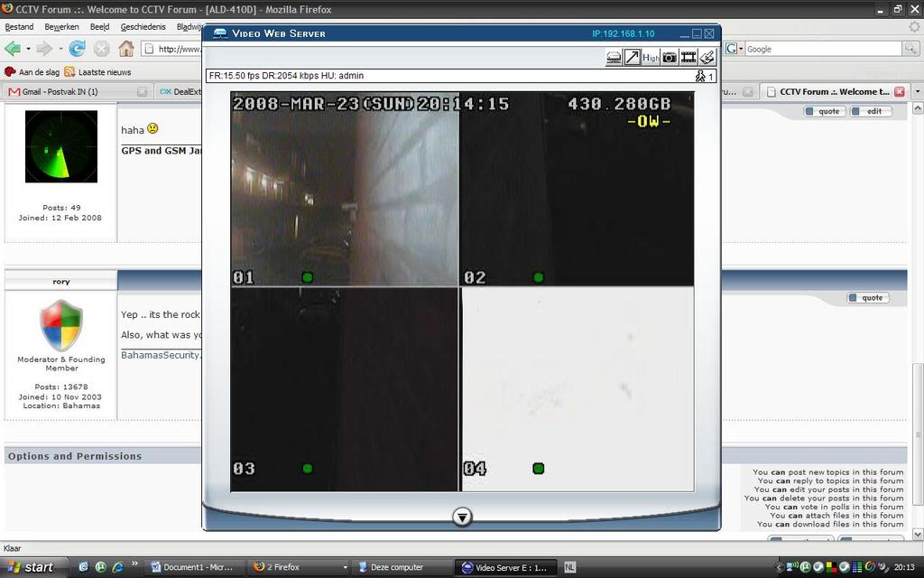The width and height of the screenshot is (924, 578).
Task: Click the Windows shield avatar of rory
Action: 61,324
